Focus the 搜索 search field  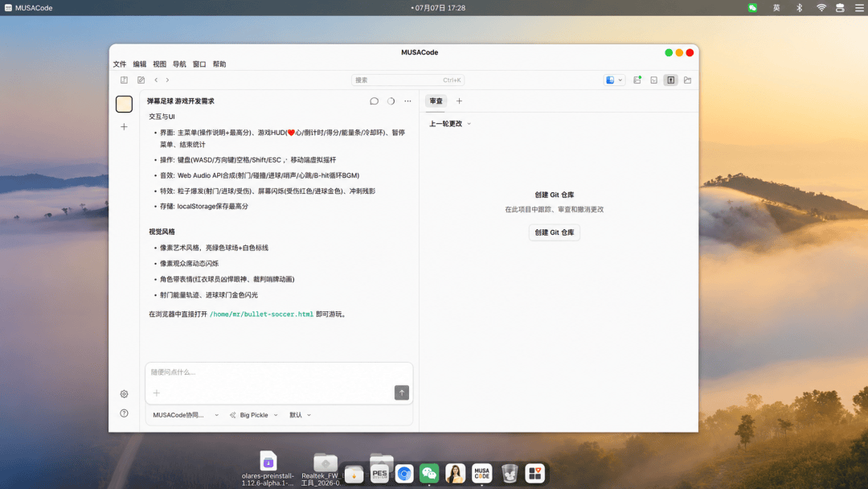(x=408, y=80)
